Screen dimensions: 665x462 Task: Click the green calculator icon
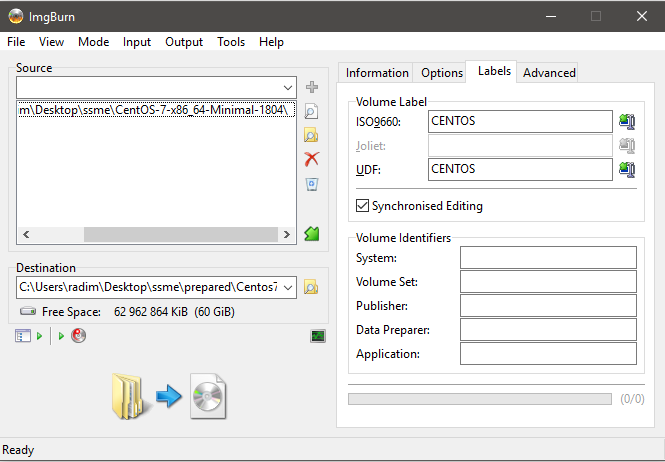tap(311, 234)
